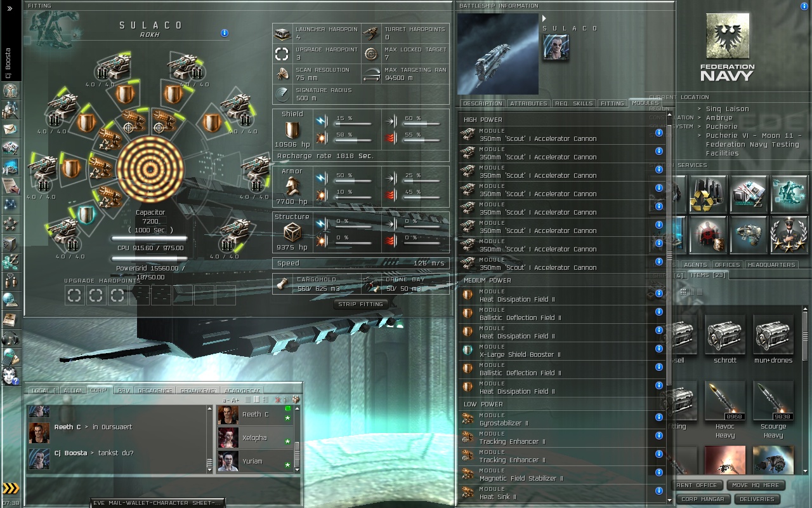
Task: Decrease chat font size with a- icon
Action: (226, 400)
